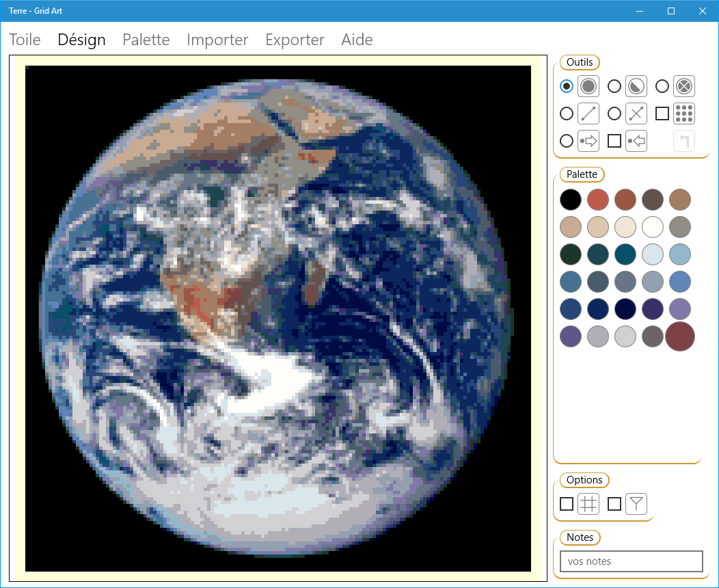Image resolution: width=719 pixels, height=588 pixels.
Task: Select the filled circle paint tool icon
Action: click(588, 86)
